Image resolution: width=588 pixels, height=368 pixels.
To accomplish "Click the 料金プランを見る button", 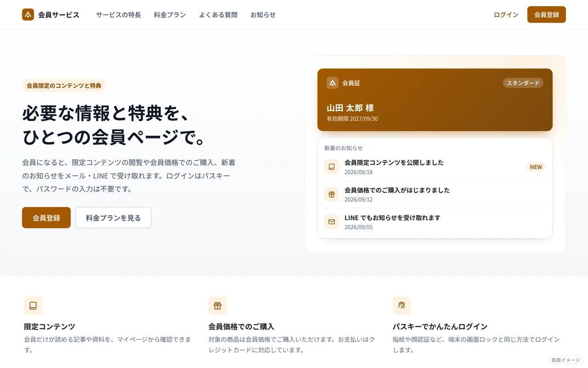I will [x=113, y=218].
